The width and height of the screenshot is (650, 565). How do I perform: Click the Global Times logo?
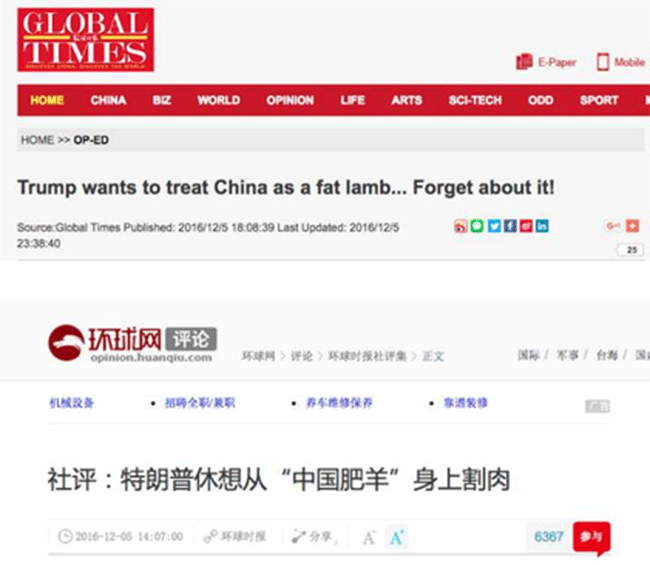[85, 40]
